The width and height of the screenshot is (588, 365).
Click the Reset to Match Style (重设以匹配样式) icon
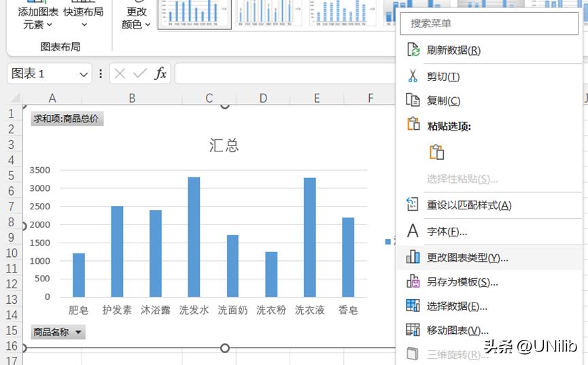pyautogui.click(x=413, y=205)
